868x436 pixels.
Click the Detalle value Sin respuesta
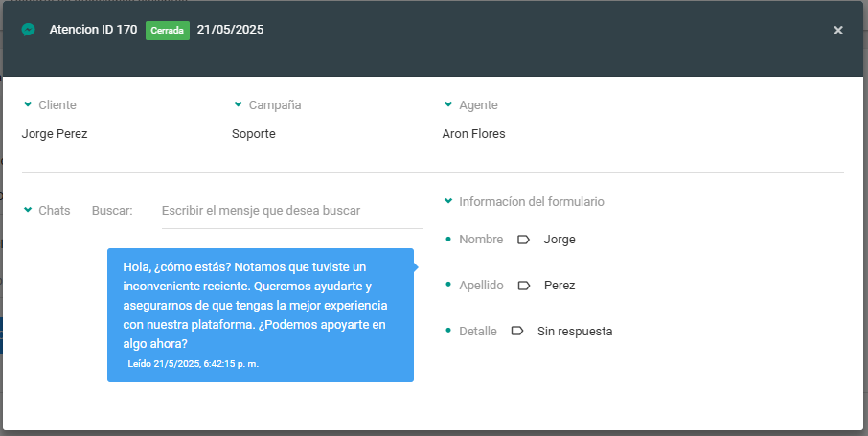click(575, 332)
